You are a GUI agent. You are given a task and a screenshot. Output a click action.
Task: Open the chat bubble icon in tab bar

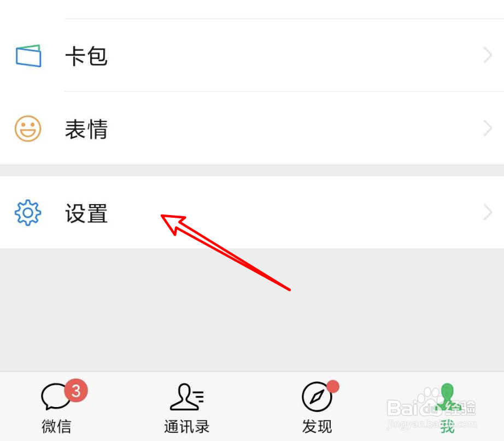point(55,396)
